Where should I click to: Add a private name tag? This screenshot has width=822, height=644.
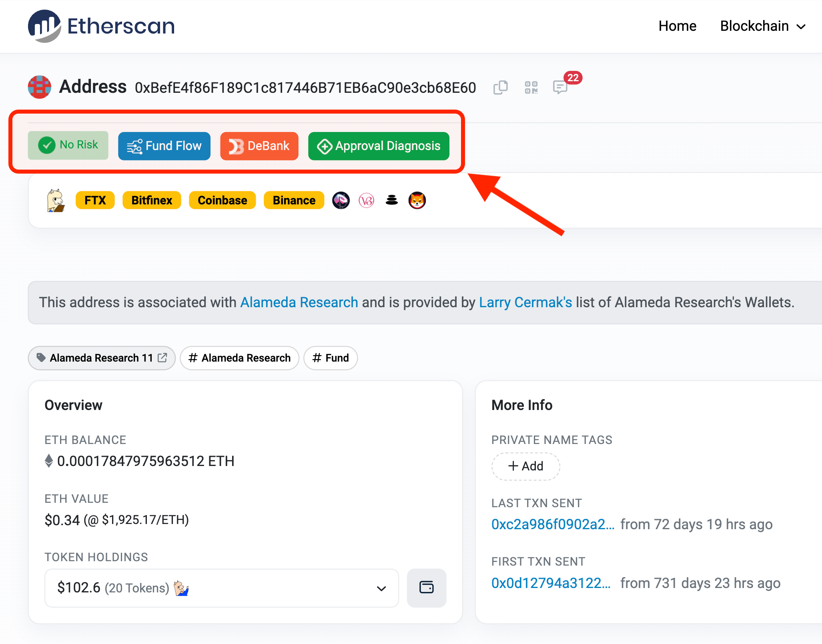pos(525,466)
